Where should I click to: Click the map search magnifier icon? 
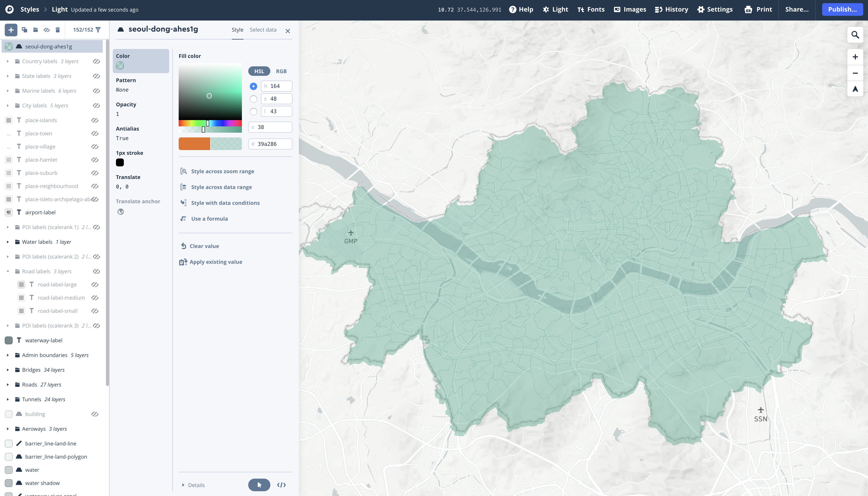(x=855, y=35)
